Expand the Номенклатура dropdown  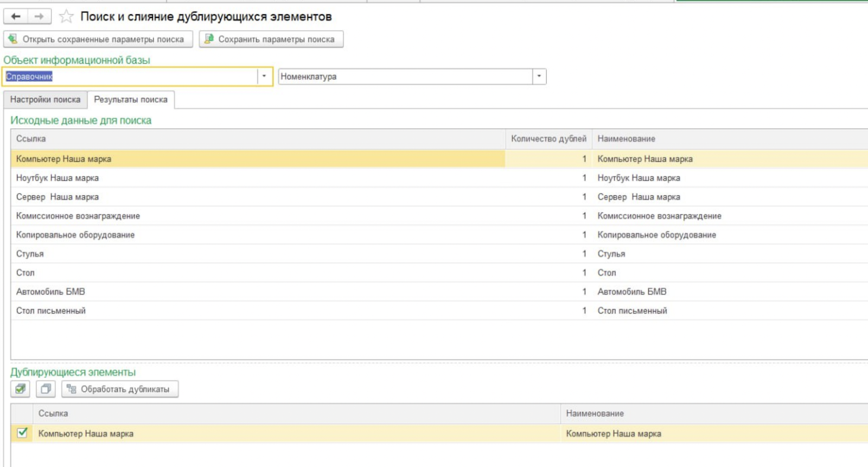[539, 76]
